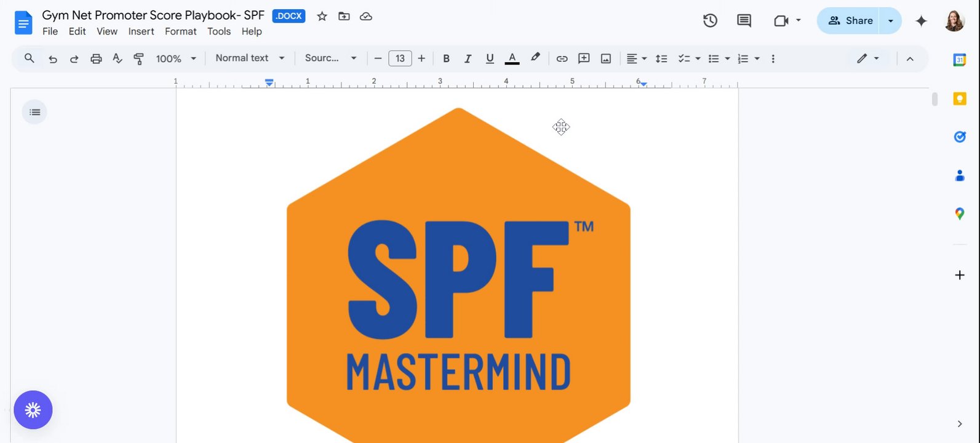980x443 pixels.
Task: Hide the menus with collapse arrow
Action: click(910, 58)
